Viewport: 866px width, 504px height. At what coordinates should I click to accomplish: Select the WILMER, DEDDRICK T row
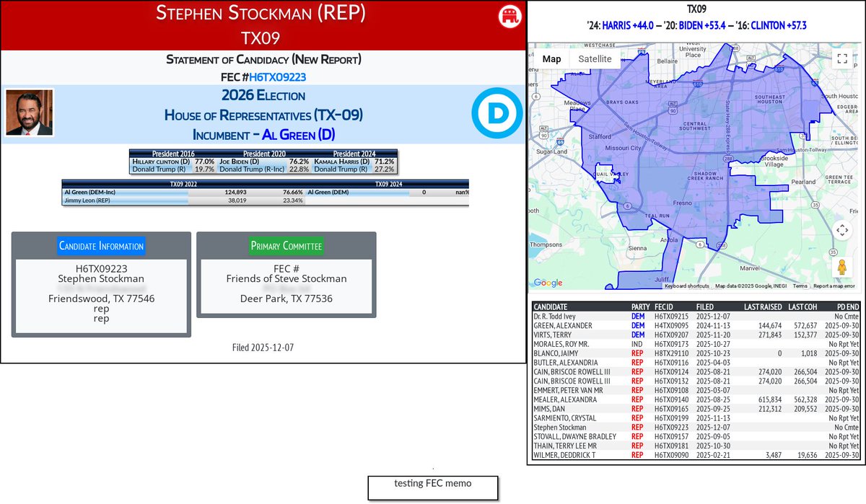696,456
